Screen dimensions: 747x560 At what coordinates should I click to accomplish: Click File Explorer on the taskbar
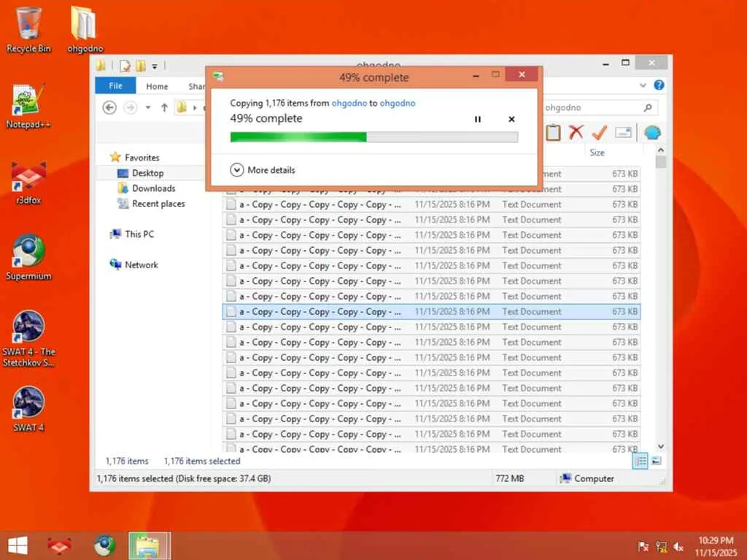[x=149, y=545]
